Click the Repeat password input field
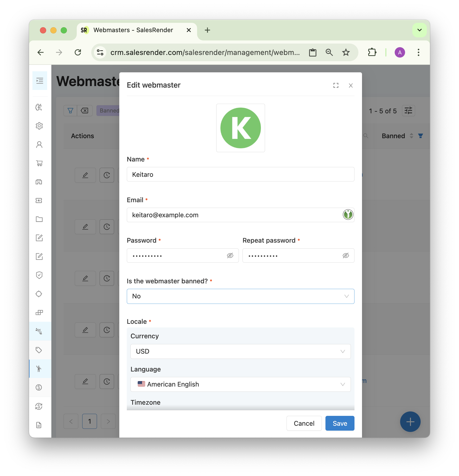Screen dimensions: 459x476 click(298, 256)
